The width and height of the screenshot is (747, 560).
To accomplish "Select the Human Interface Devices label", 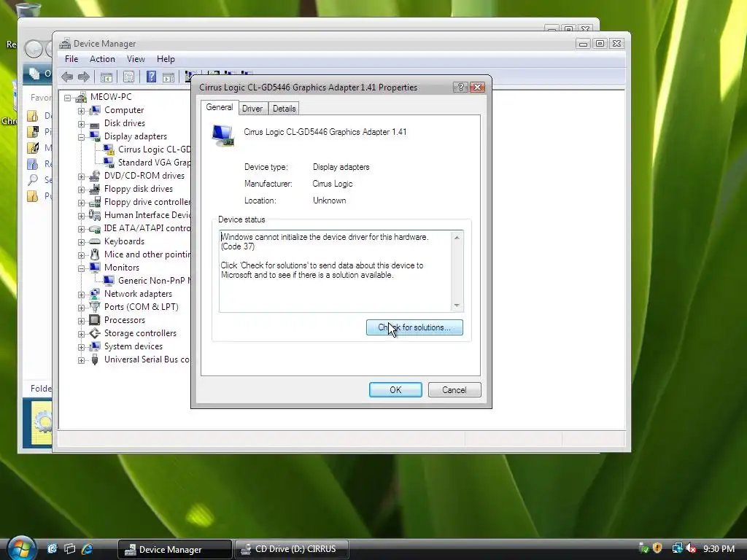I will point(147,215).
